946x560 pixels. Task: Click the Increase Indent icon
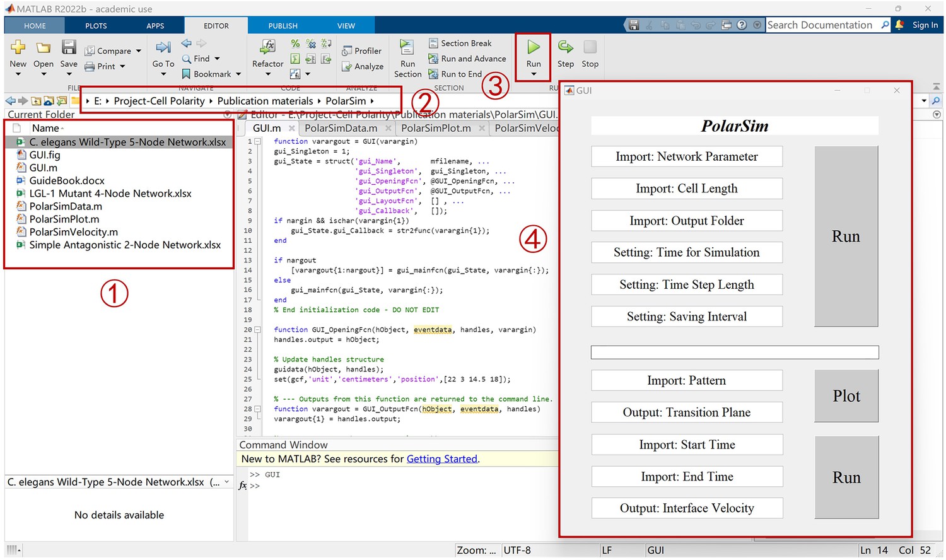[311, 59]
